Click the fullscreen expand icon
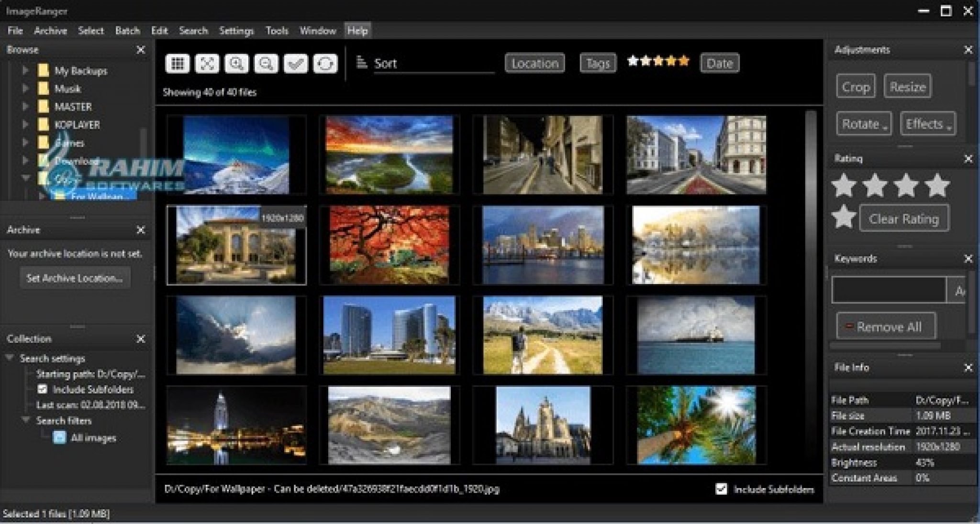The width and height of the screenshot is (980, 524). (207, 64)
